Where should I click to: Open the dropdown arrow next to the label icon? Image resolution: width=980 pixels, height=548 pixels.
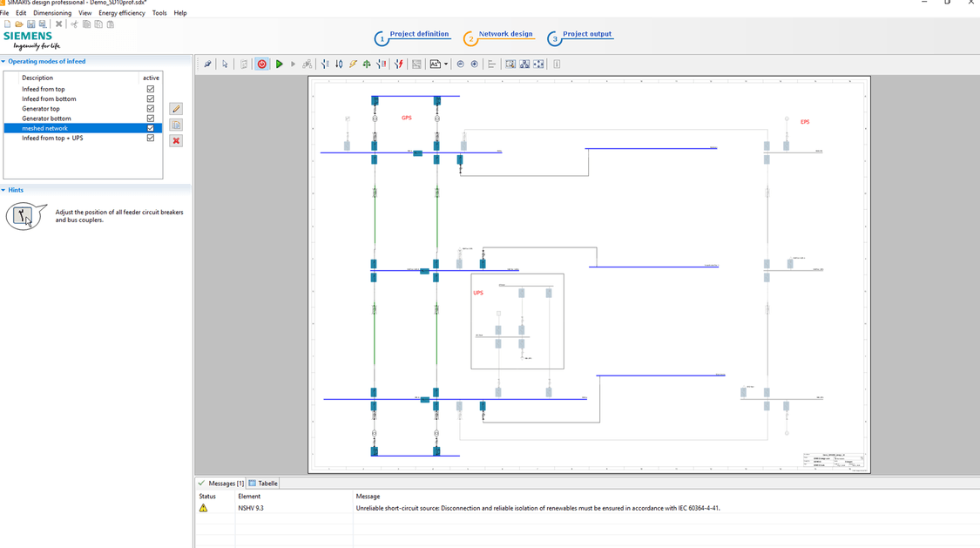point(446,64)
